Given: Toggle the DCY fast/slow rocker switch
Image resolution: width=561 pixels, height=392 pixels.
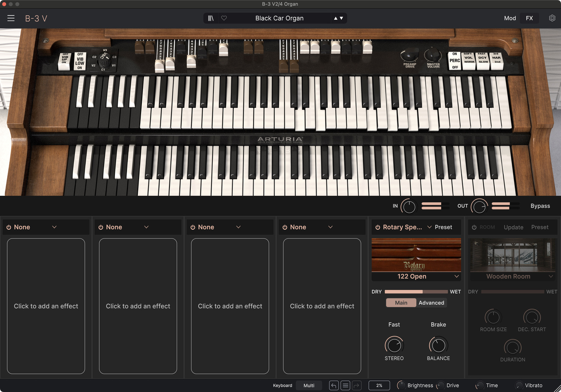Looking at the screenshot, I should [482, 60].
